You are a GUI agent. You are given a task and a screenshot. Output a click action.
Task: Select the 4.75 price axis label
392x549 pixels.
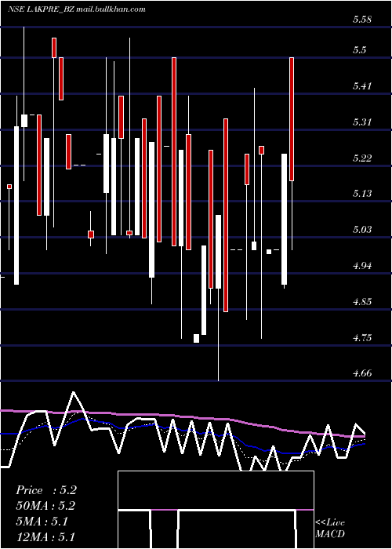(361, 338)
